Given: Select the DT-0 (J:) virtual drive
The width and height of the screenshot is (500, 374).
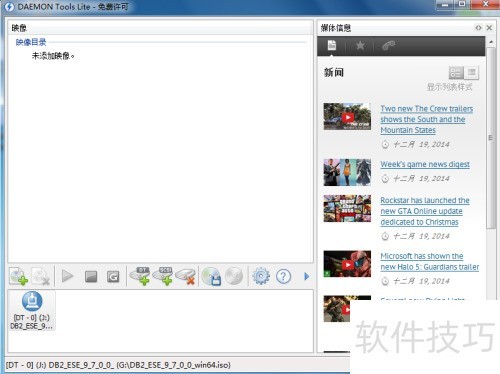Looking at the screenshot, I should (x=32, y=310).
